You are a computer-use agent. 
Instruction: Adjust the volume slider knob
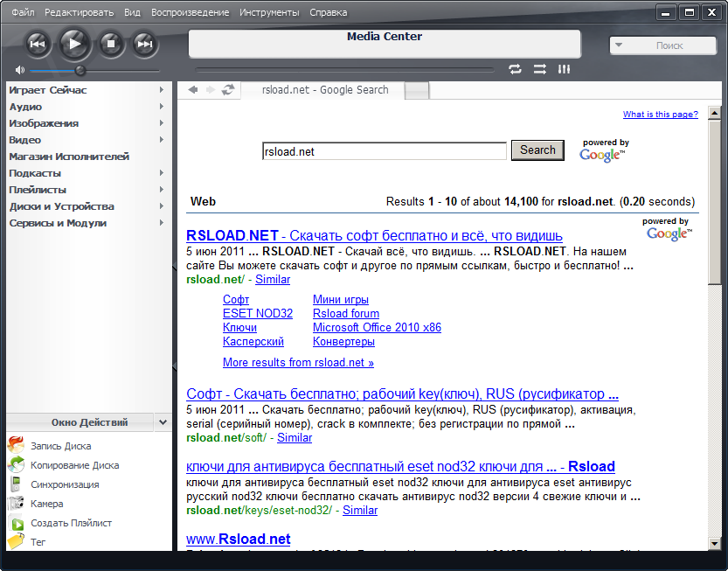pyautogui.click(x=80, y=71)
